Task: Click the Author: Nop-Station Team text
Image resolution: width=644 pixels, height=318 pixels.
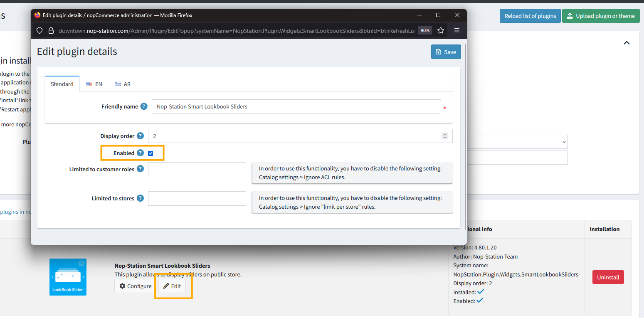Action: click(x=485, y=256)
